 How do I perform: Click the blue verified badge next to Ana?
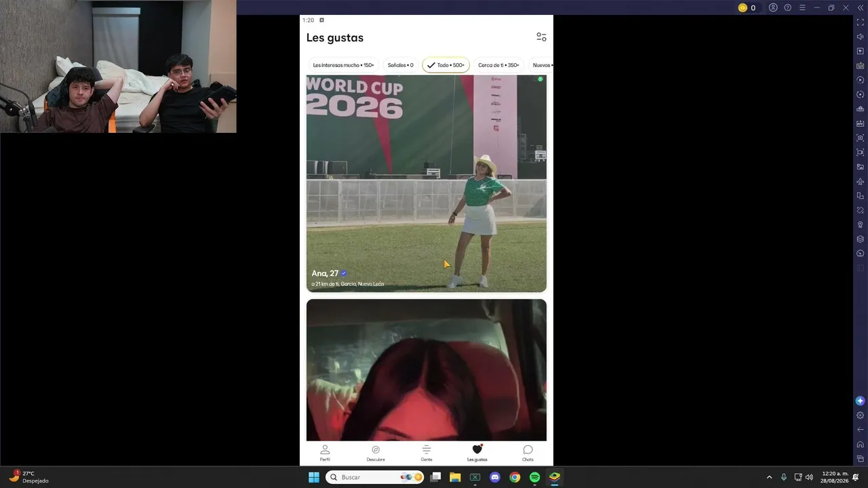click(x=344, y=273)
